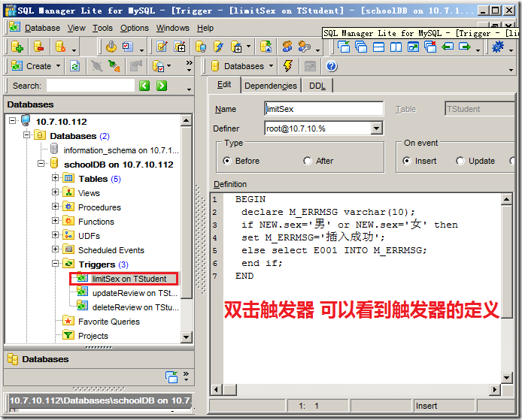Open the Definer combo box dropdown
The width and height of the screenshot is (522, 420).
(377, 128)
